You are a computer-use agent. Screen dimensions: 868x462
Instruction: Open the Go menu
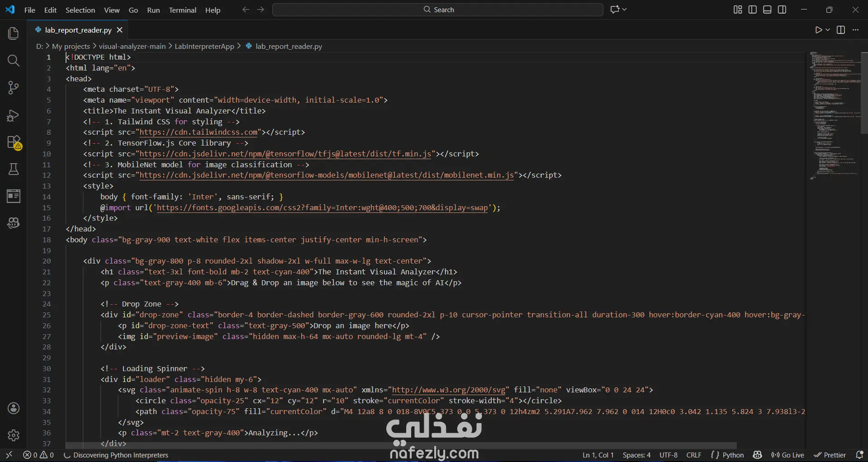[x=133, y=10]
